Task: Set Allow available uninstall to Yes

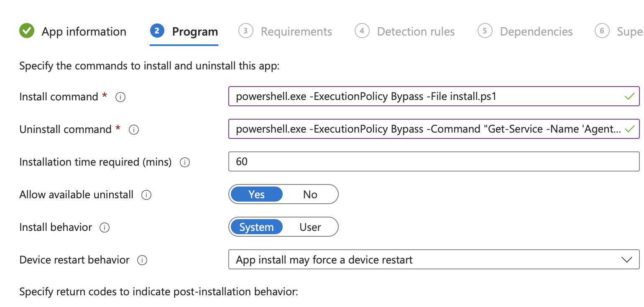Action: 256,194
